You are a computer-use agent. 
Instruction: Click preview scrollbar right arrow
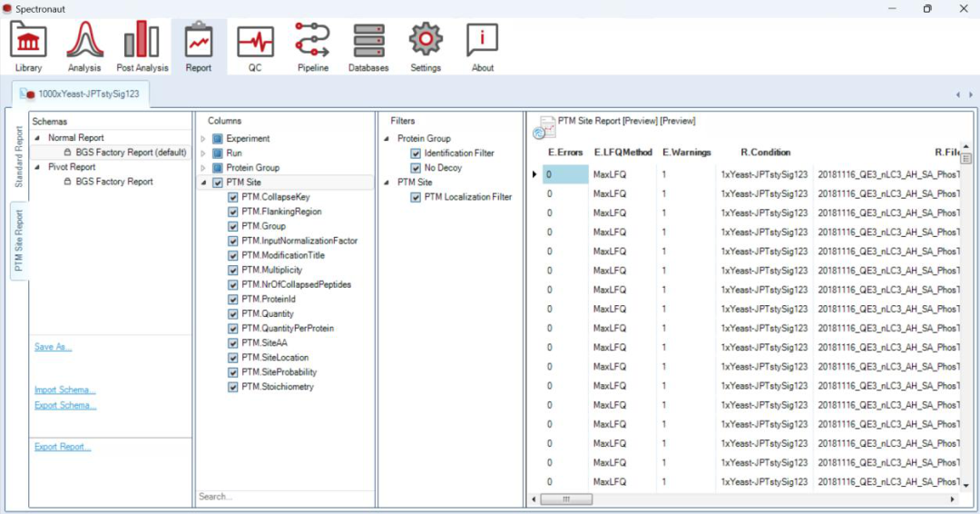953,499
